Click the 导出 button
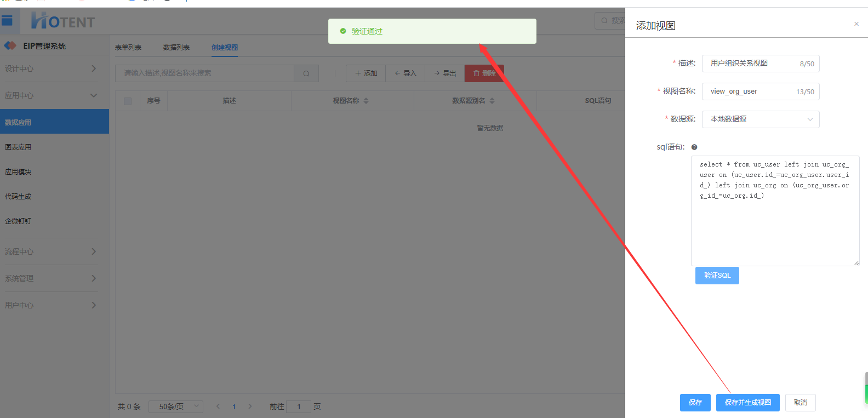The width and height of the screenshot is (868, 418). pos(445,73)
